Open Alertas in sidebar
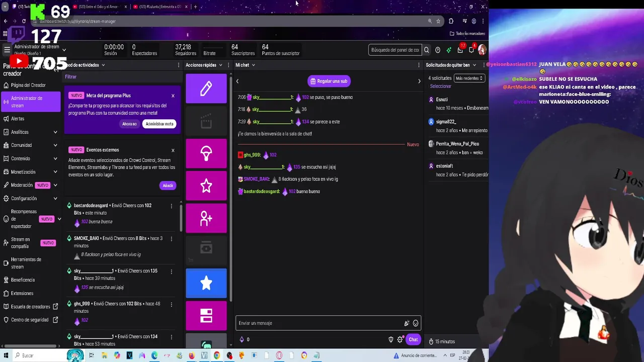644x362 pixels. [30, 119]
